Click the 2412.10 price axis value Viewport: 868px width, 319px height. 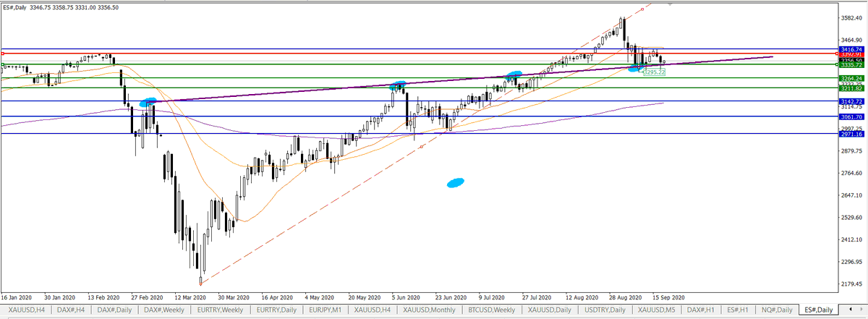click(x=851, y=239)
